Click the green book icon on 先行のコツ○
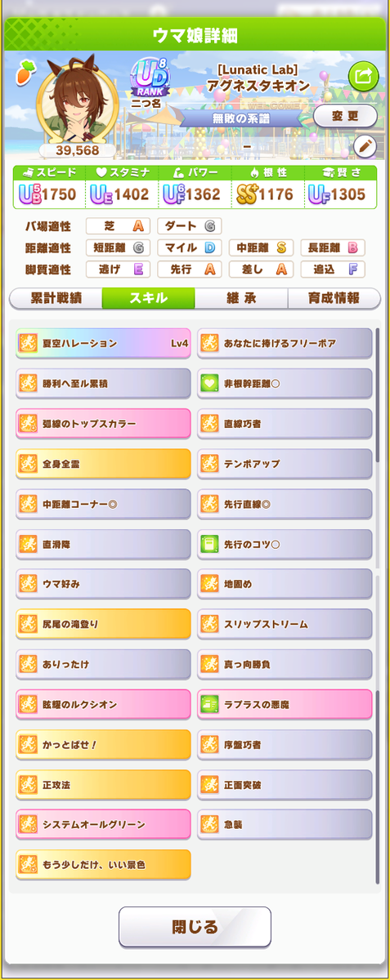Viewport: 390px width, 980px height. coord(209,544)
